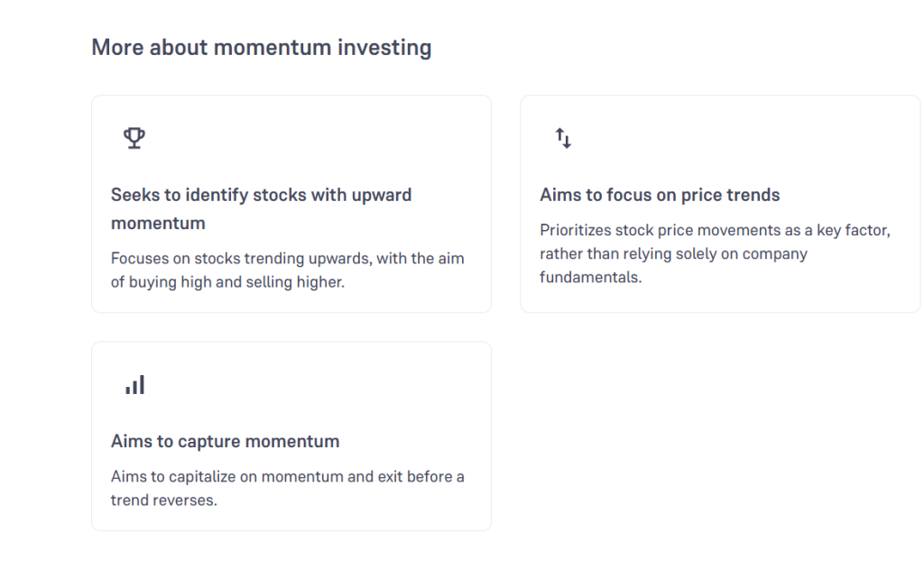The width and height of the screenshot is (924, 569).
Task: Click 'Focuses on stocks trending upwards' description line
Action: tap(287, 259)
